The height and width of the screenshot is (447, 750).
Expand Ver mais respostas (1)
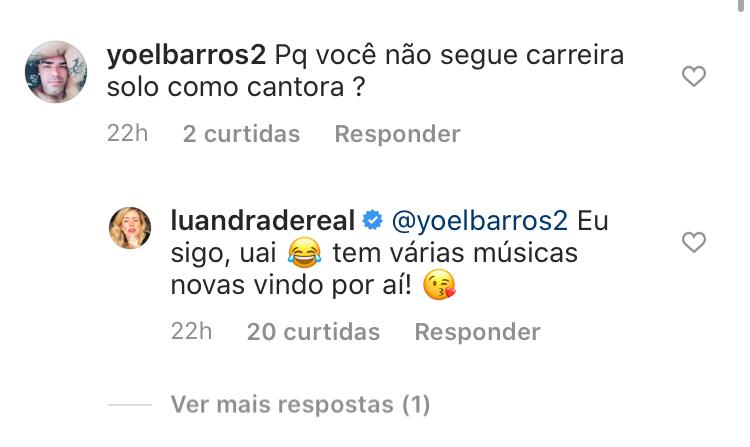pos(300,405)
